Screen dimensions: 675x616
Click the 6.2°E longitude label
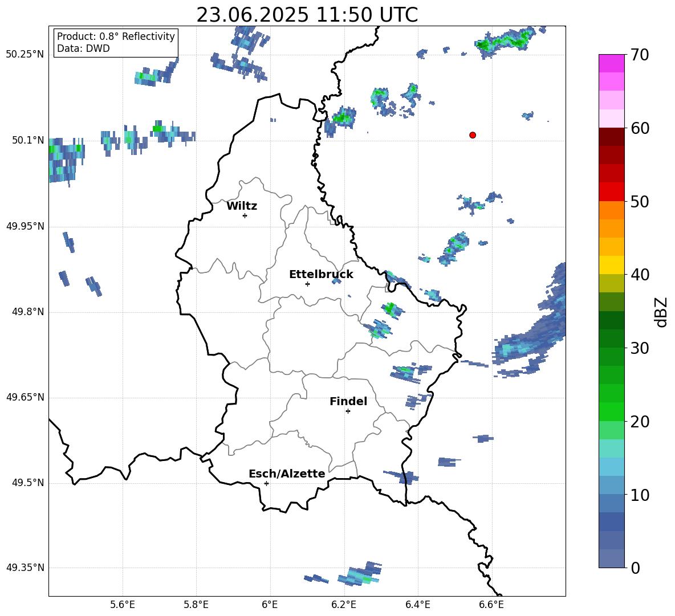pyautogui.click(x=344, y=605)
